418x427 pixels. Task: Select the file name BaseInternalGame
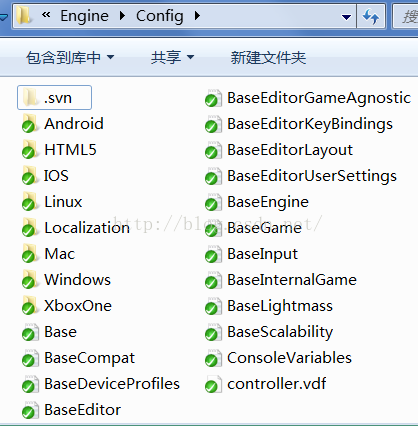coord(292,280)
